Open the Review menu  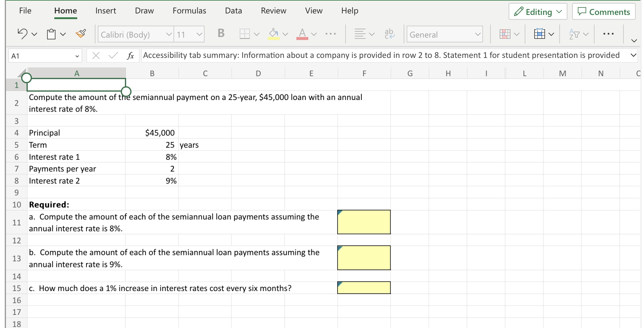[x=273, y=10]
